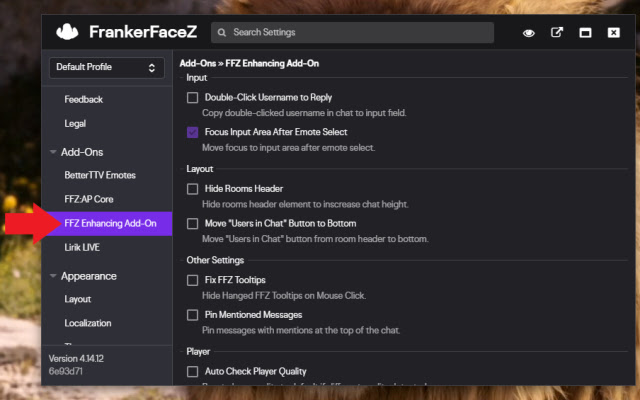Close the FrankerFaceZ settings panel
Viewport: 640px width, 400px height.
[x=613, y=33]
